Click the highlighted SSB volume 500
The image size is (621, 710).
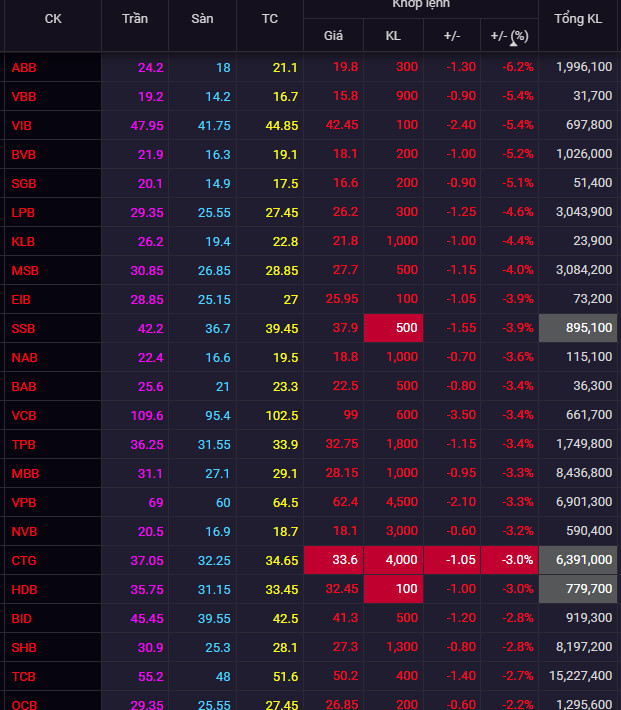pyautogui.click(x=393, y=328)
